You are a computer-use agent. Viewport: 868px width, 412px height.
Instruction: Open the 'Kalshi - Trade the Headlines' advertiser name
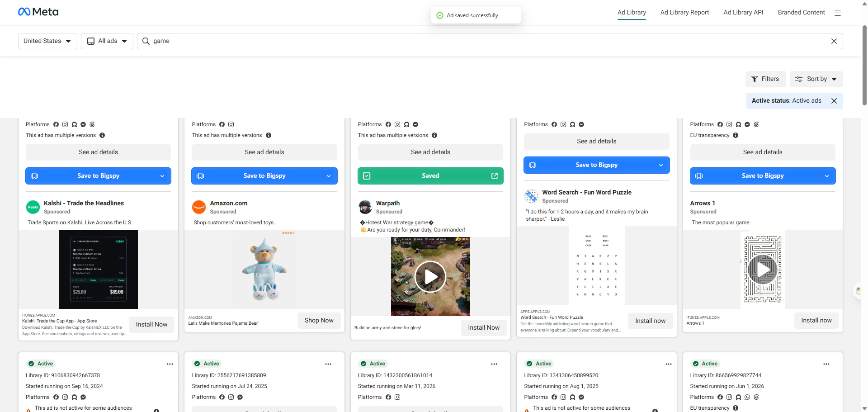pos(84,204)
